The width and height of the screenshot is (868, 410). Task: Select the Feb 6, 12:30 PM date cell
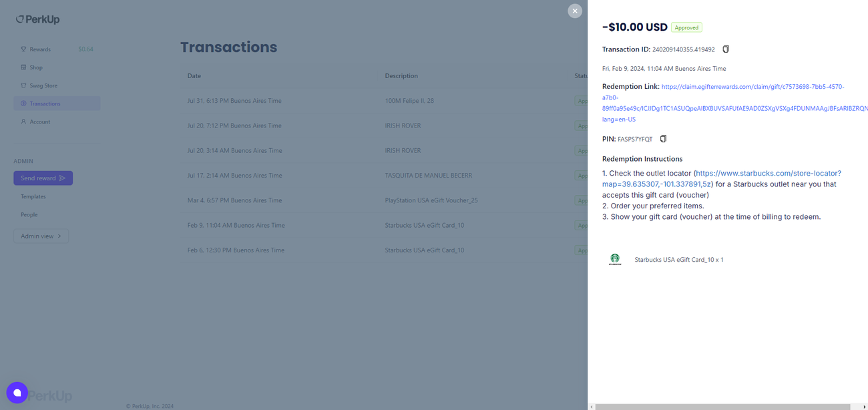point(236,250)
